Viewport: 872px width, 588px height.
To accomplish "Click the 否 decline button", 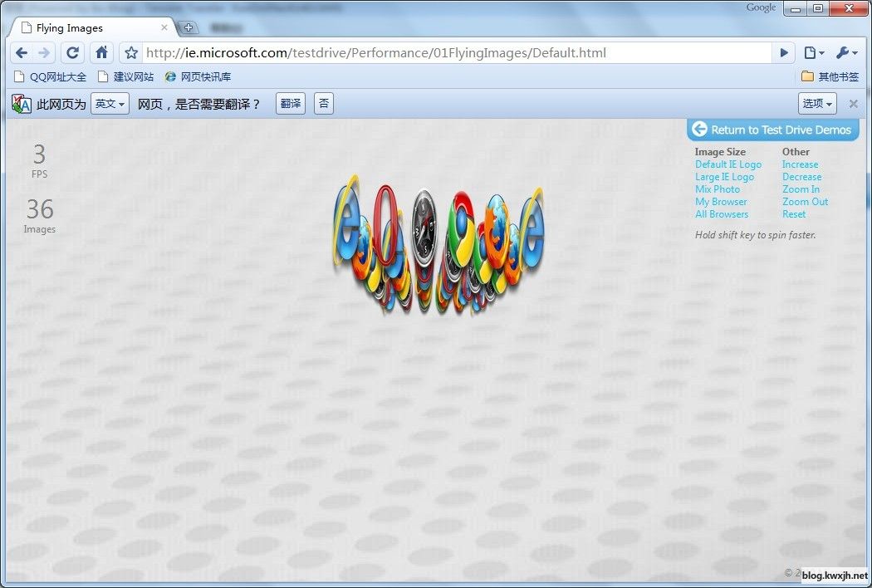I will tap(324, 104).
